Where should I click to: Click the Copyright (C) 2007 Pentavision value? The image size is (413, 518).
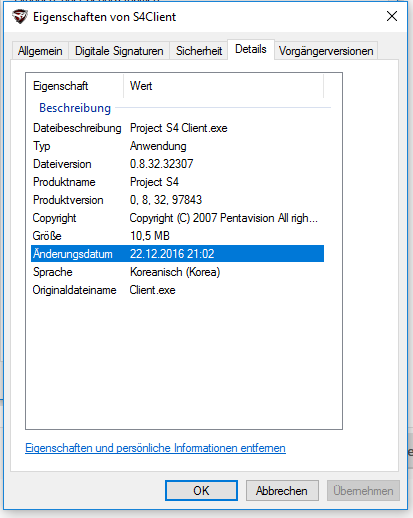[x=224, y=218]
